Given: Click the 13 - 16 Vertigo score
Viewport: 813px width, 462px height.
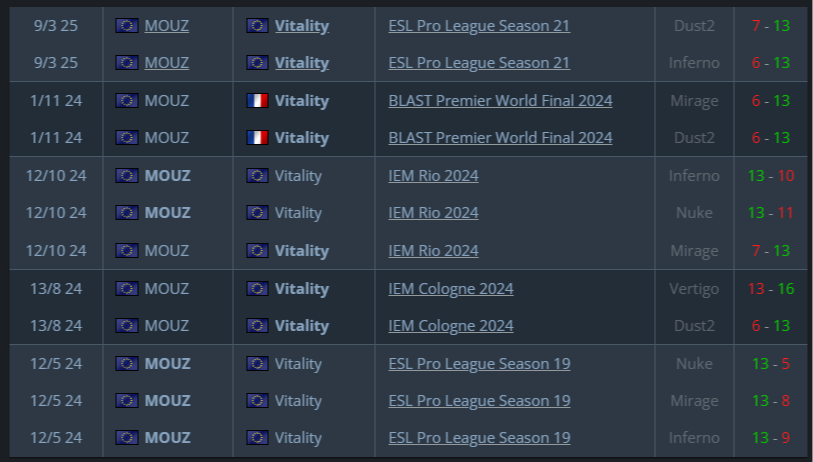Looking at the screenshot, I should point(770,289).
